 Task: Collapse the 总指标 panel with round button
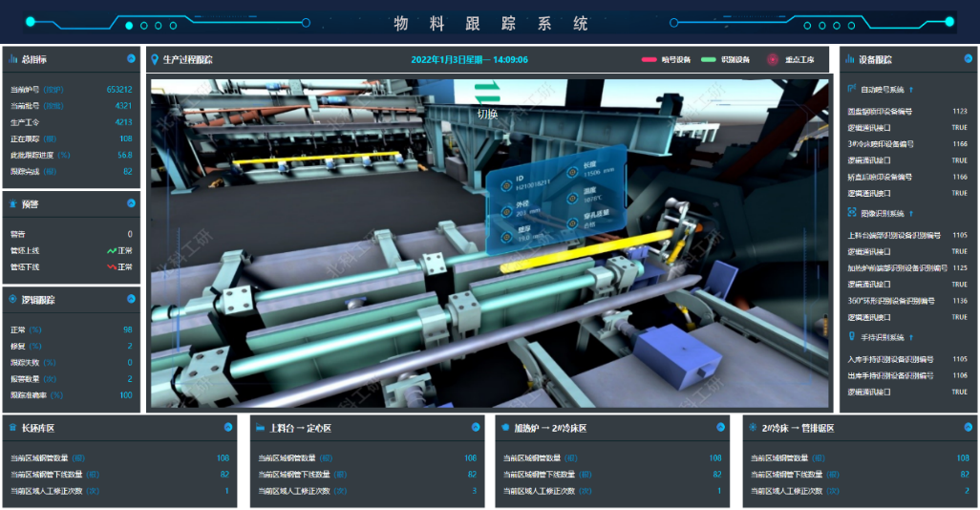(131, 59)
